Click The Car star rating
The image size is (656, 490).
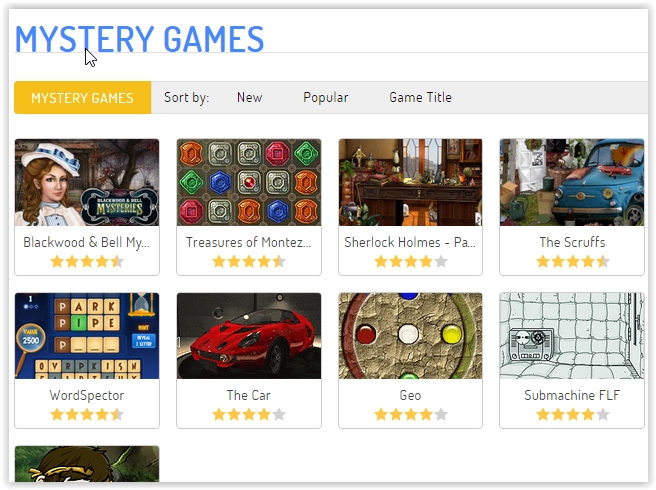click(x=249, y=415)
